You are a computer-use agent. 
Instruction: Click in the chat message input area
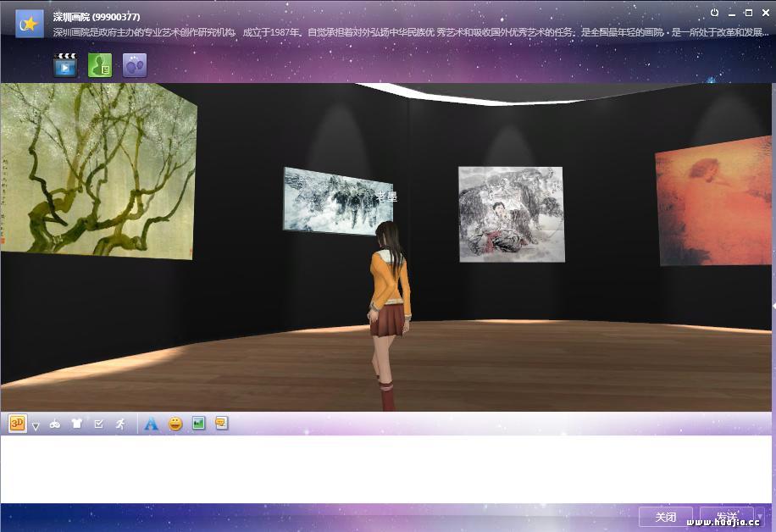pos(386,469)
